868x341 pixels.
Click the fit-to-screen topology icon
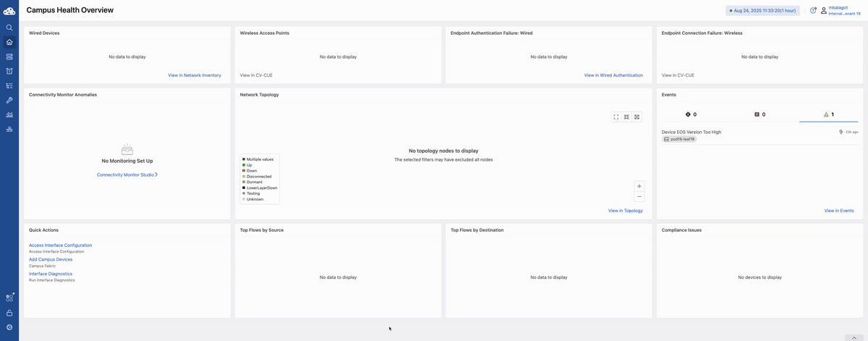[x=616, y=117]
